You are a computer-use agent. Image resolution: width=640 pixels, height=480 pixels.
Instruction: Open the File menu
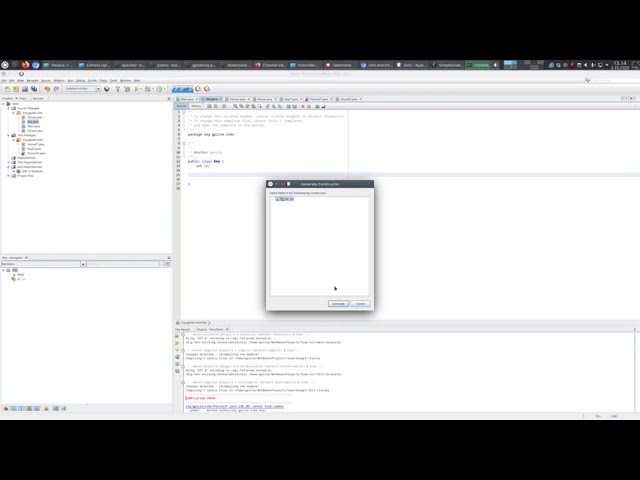[x=4, y=80]
